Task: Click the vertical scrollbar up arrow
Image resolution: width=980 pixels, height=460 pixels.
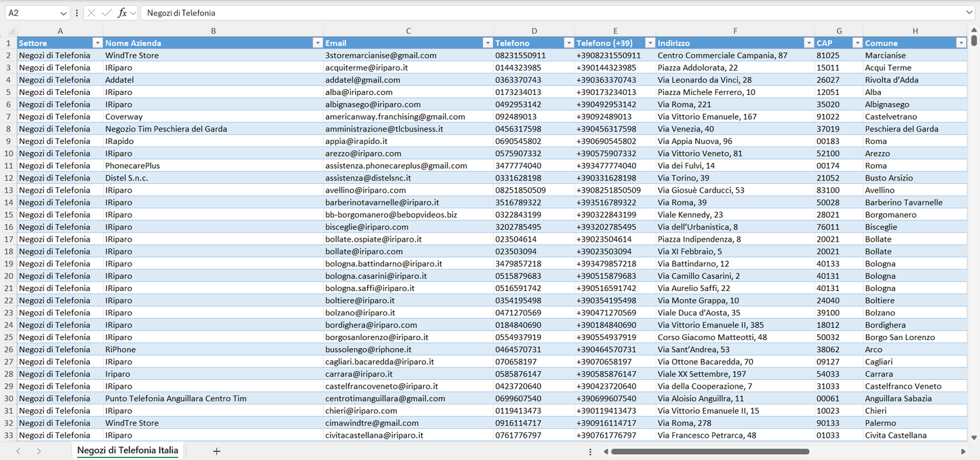Action: pos(974,31)
